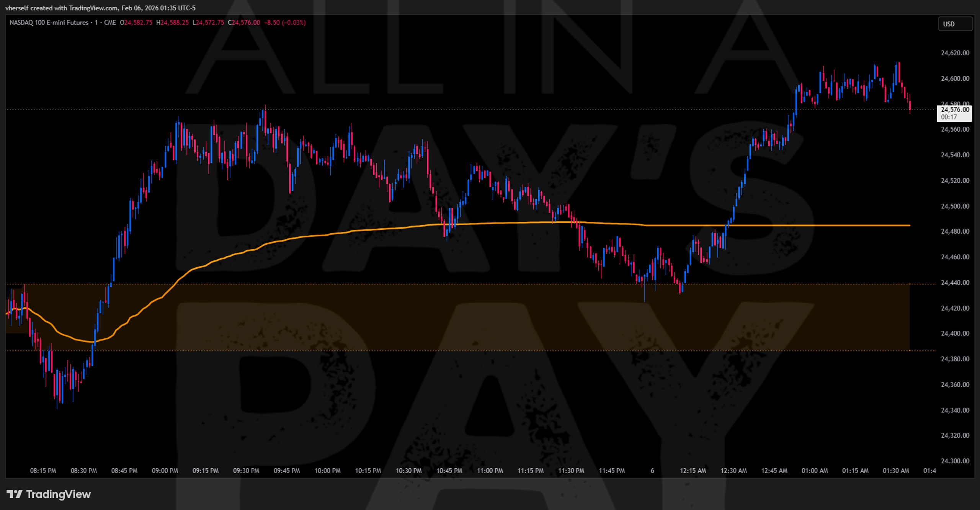
Task: Click the date marker 6 on time axis
Action: click(x=652, y=471)
